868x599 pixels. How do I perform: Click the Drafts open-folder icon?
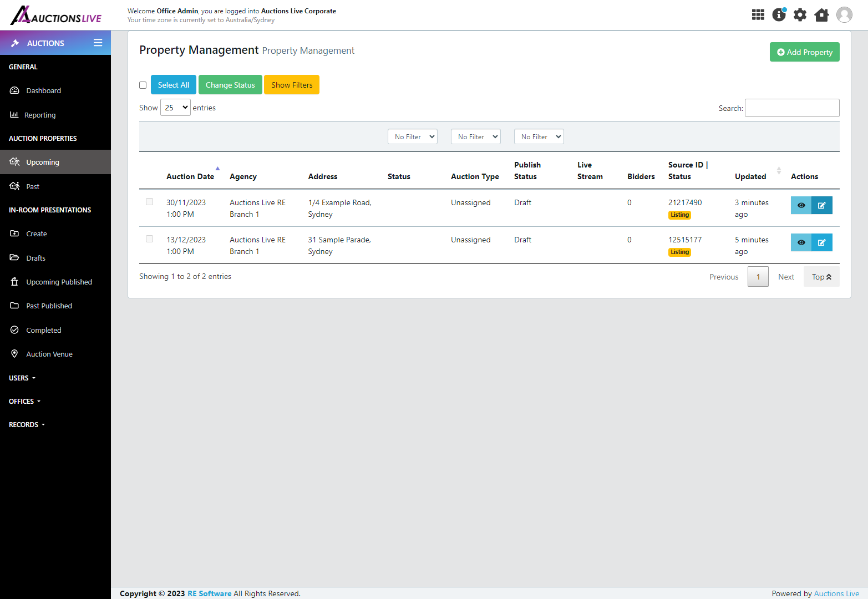(14, 258)
